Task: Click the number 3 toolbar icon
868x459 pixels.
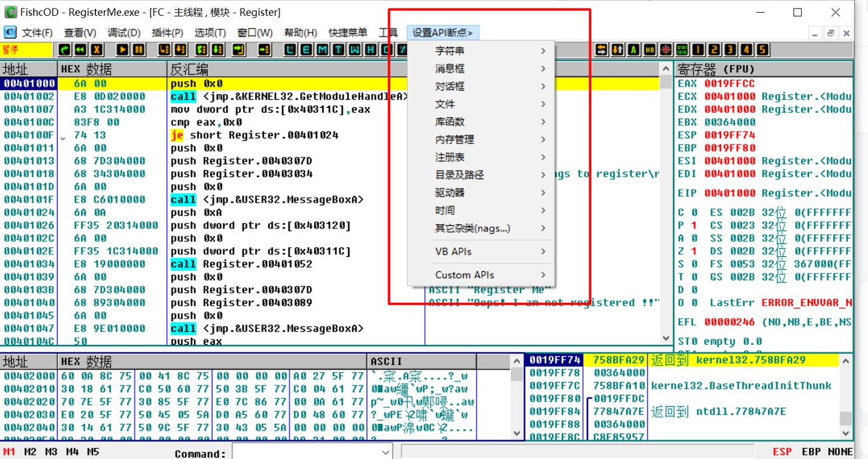Action: point(731,50)
